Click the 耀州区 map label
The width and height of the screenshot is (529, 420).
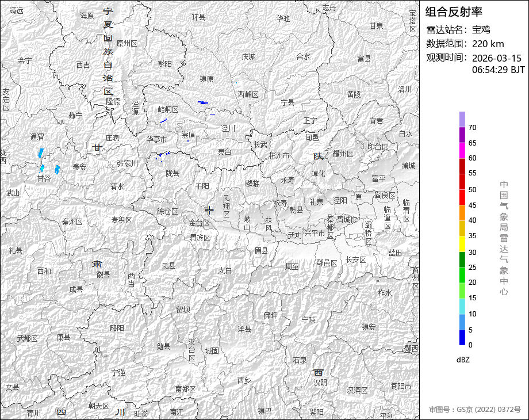pyautogui.click(x=343, y=154)
